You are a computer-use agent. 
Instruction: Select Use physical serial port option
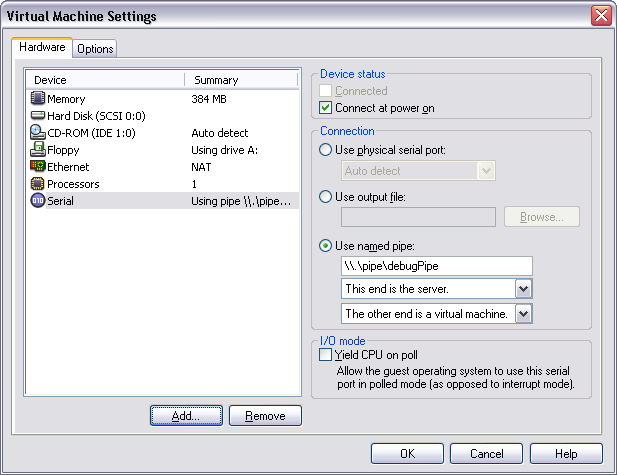click(x=325, y=150)
